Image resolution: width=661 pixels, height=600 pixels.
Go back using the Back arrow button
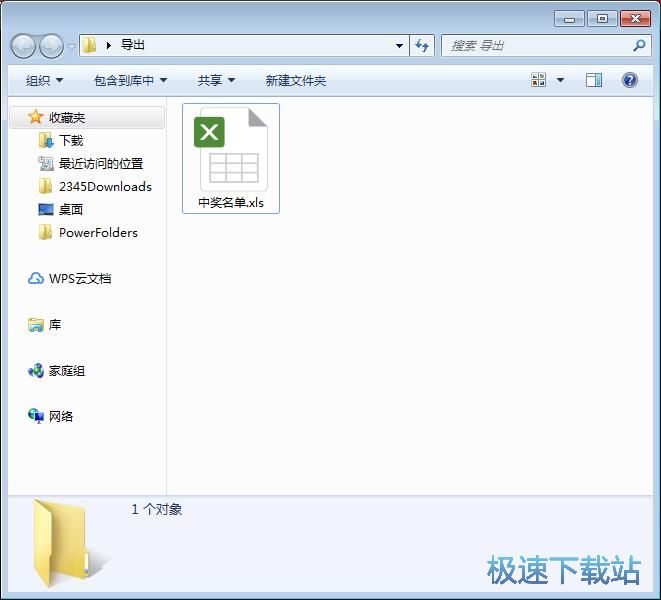tap(23, 46)
